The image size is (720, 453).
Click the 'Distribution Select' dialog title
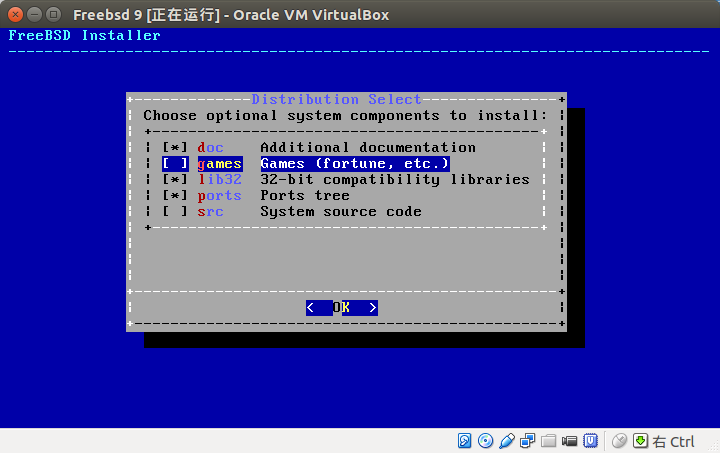[x=336, y=99]
